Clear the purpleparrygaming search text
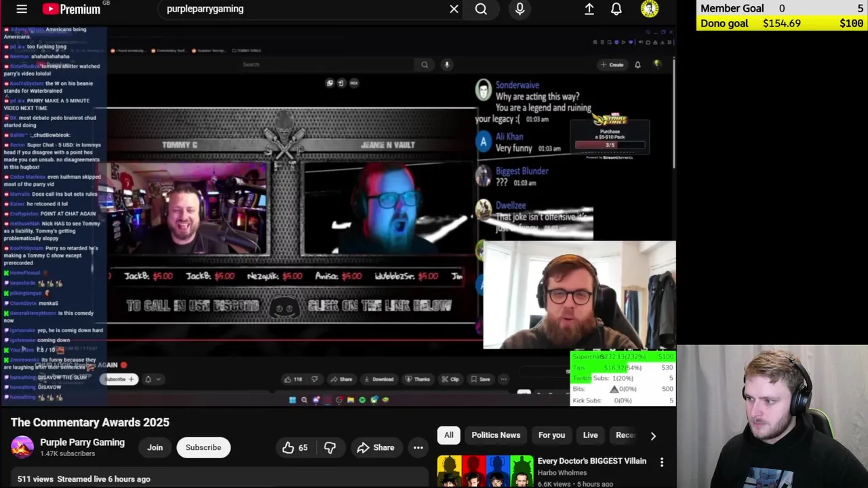The height and width of the screenshot is (488, 868). click(454, 9)
